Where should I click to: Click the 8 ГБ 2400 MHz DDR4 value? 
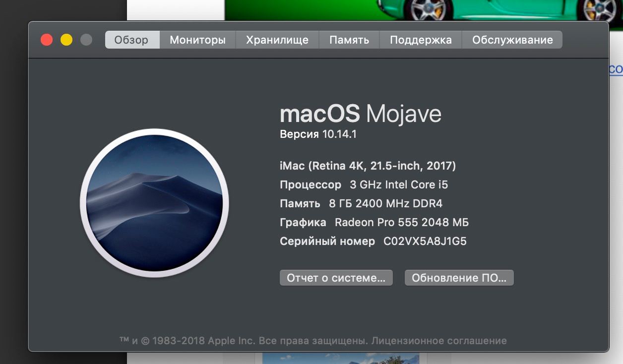tap(385, 204)
